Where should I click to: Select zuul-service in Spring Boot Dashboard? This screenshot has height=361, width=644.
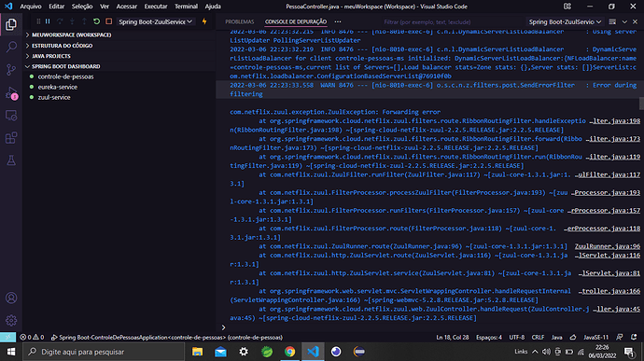click(x=54, y=97)
